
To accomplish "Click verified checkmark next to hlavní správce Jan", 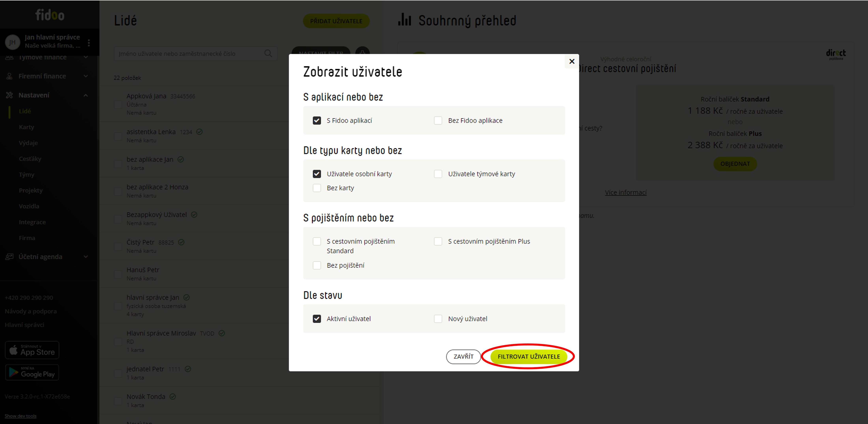I will (x=187, y=297).
